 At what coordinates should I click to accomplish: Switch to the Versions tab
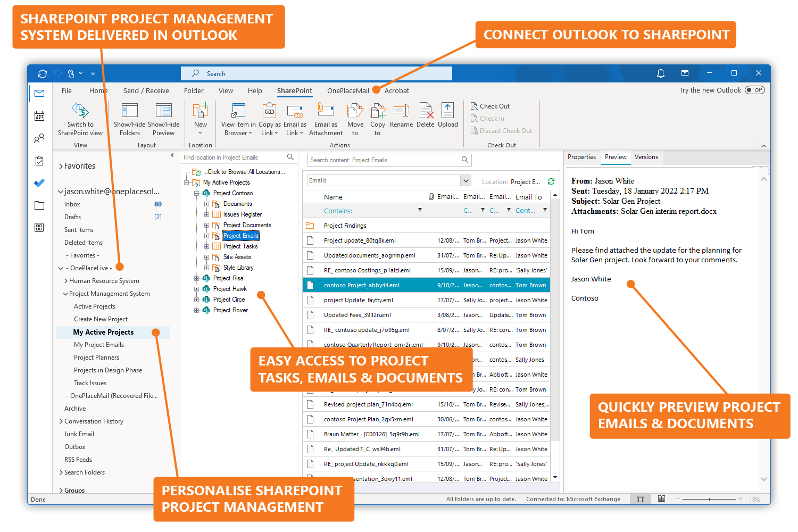(646, 157)
